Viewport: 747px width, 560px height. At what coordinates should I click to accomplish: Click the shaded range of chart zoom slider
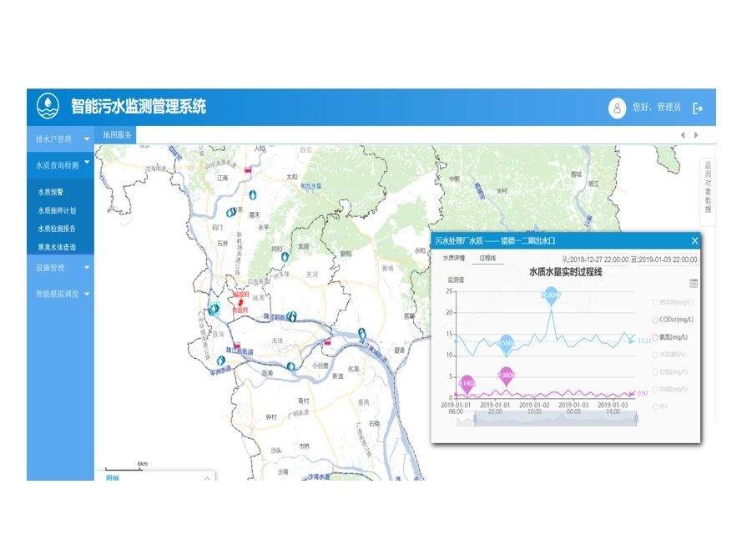tap(556, 419)
